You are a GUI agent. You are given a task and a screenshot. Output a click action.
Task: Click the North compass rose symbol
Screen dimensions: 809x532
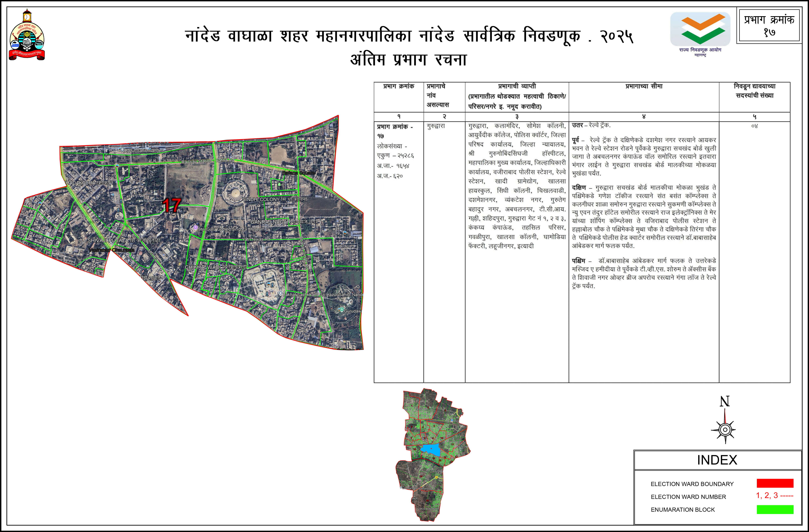(x=725, y=429)
